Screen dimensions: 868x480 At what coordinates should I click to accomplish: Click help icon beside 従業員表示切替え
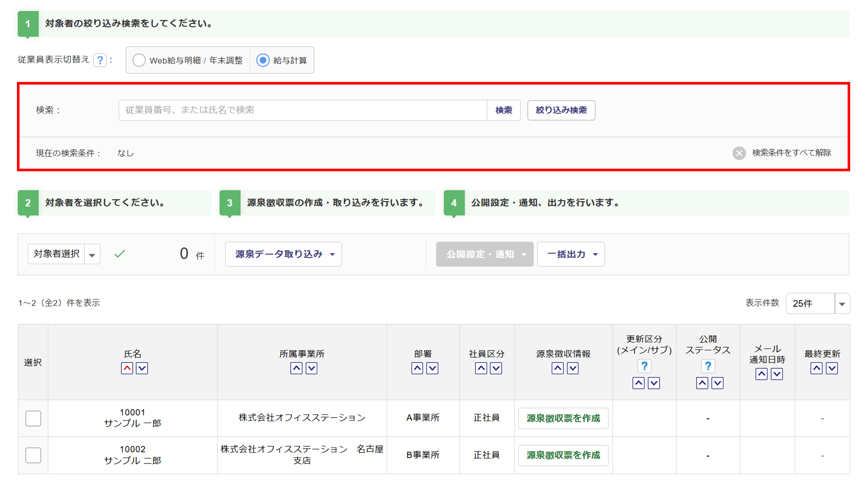pos(100,60)
